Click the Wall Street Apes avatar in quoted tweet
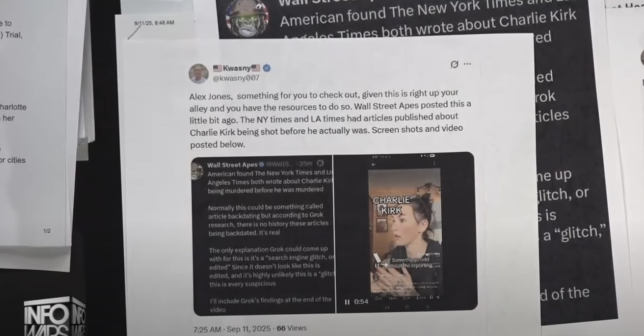The width and height of the screenshot is (644, 336). click(197, 171)
